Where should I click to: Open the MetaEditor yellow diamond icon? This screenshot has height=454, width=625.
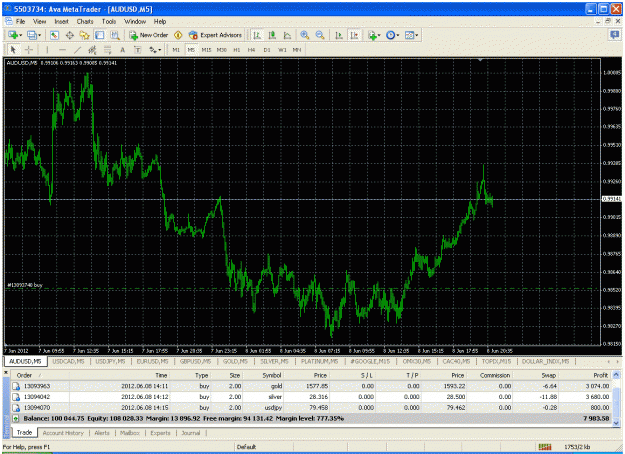coord(178,35)
